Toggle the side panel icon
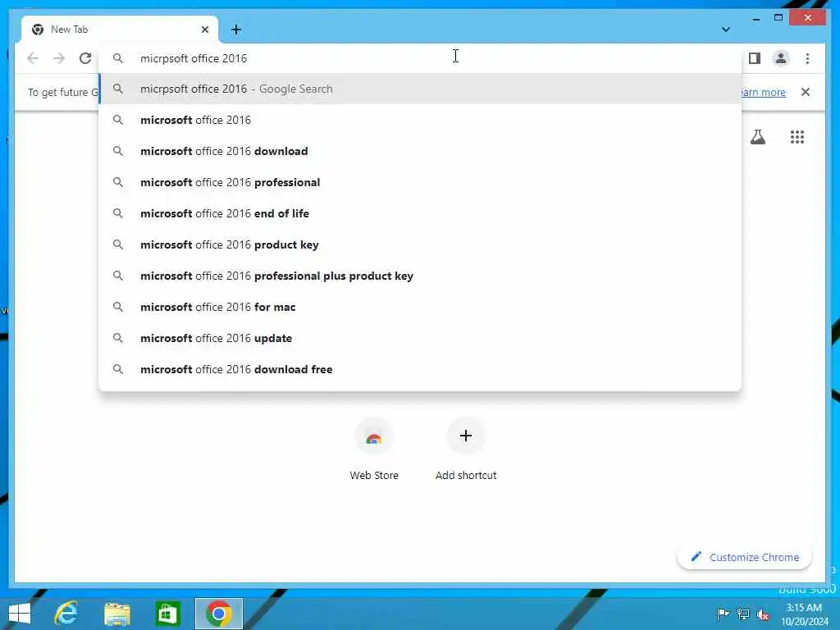Viewport: 840px width, 630px height. click(755, 58)
